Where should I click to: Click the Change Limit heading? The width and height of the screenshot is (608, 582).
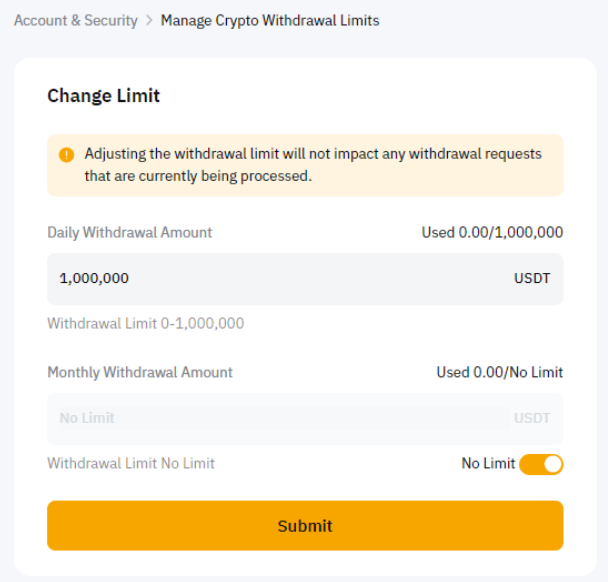click(x=104, y=96)
